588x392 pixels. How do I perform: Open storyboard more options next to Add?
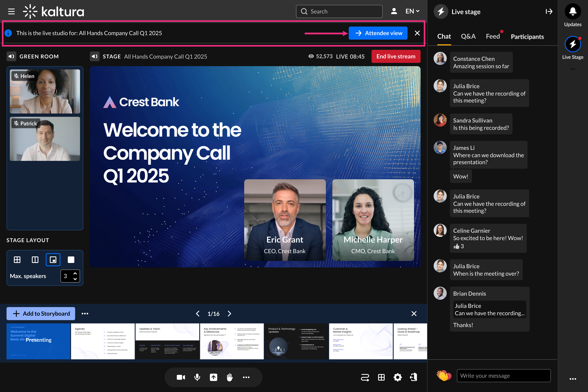tap(85, 313)
